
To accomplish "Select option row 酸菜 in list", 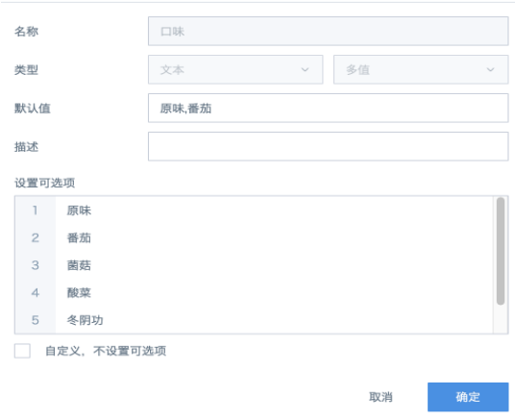I will 274,293.
